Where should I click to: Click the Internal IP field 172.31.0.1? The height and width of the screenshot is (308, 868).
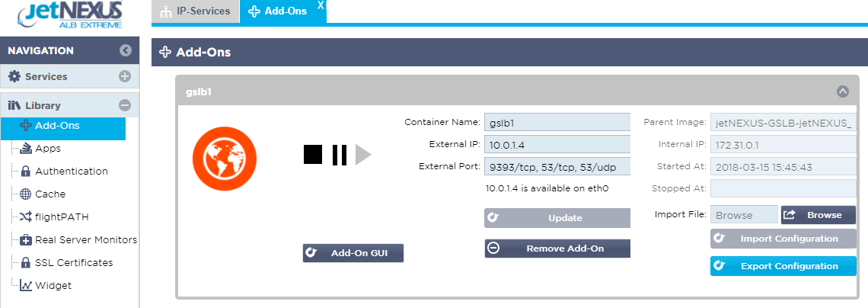click(x=783, y=145)
